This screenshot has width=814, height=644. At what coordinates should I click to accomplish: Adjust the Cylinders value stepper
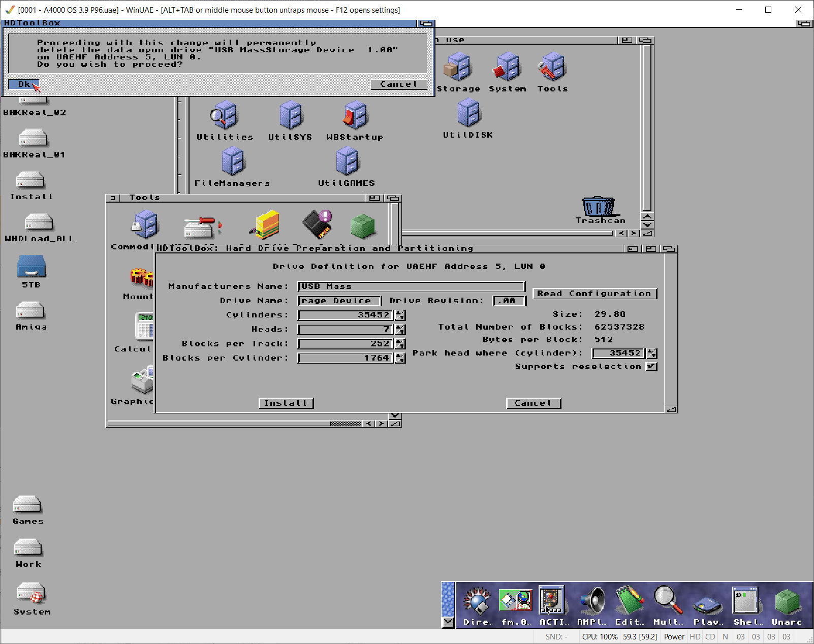click(400, 315)
